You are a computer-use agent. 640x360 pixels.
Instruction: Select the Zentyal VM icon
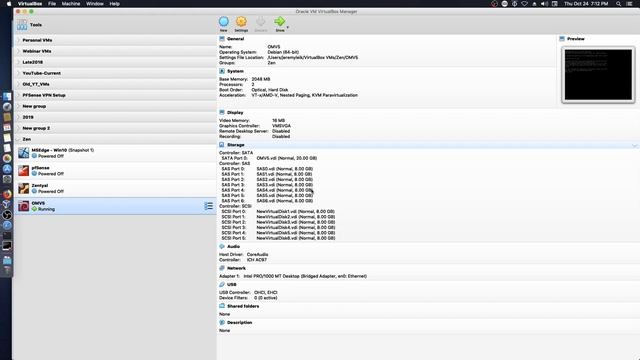(24, 188)
